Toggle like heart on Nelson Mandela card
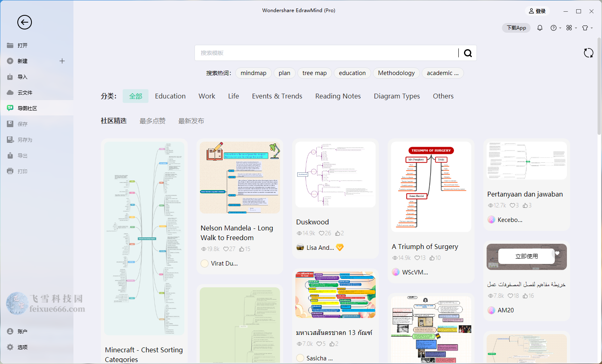Image resolution: width=602 pixels, height=364 pixels. point(226,249)
